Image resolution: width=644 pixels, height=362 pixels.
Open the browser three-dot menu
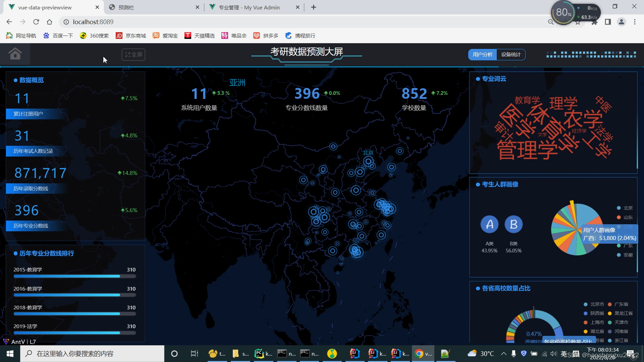pos(635,22)
